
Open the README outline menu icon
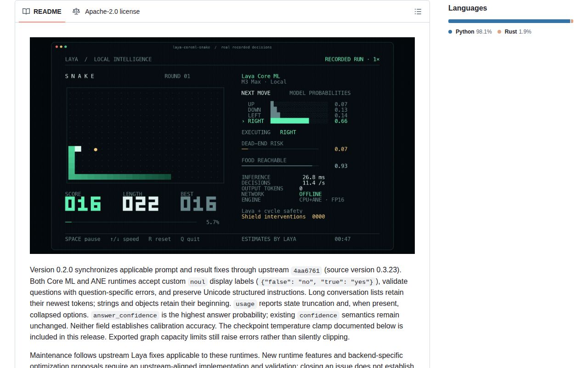418,11
